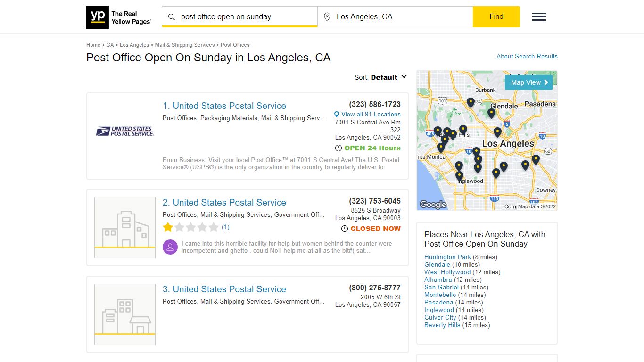Viewport: 644px width, 362px height.
Task: Click the yellow Find button
Action: click(x=496, y=16)
